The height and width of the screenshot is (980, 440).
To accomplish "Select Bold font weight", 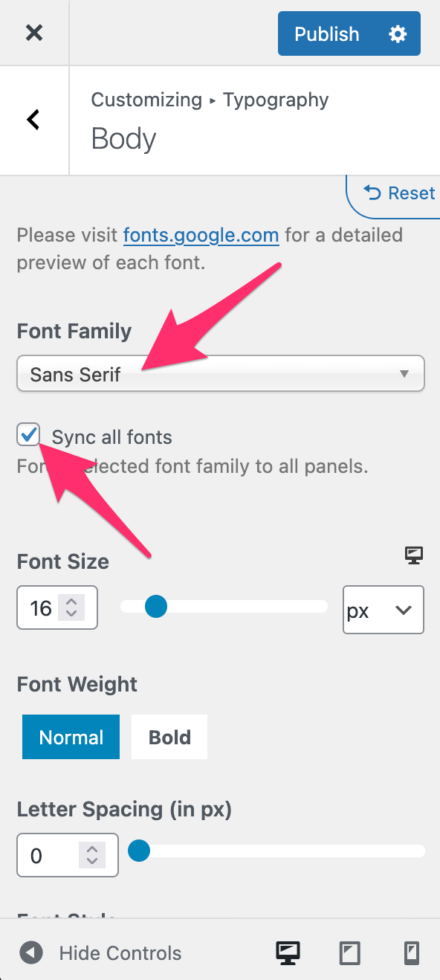I will click(169, 738).
